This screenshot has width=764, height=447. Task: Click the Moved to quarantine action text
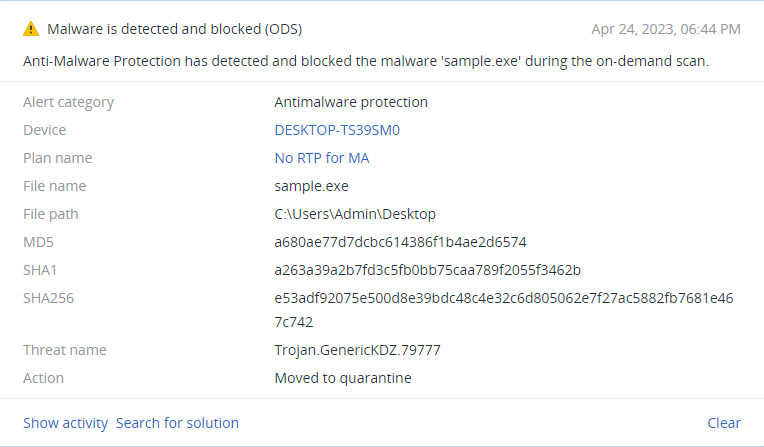pyautogui.click(x=343, y=378)
